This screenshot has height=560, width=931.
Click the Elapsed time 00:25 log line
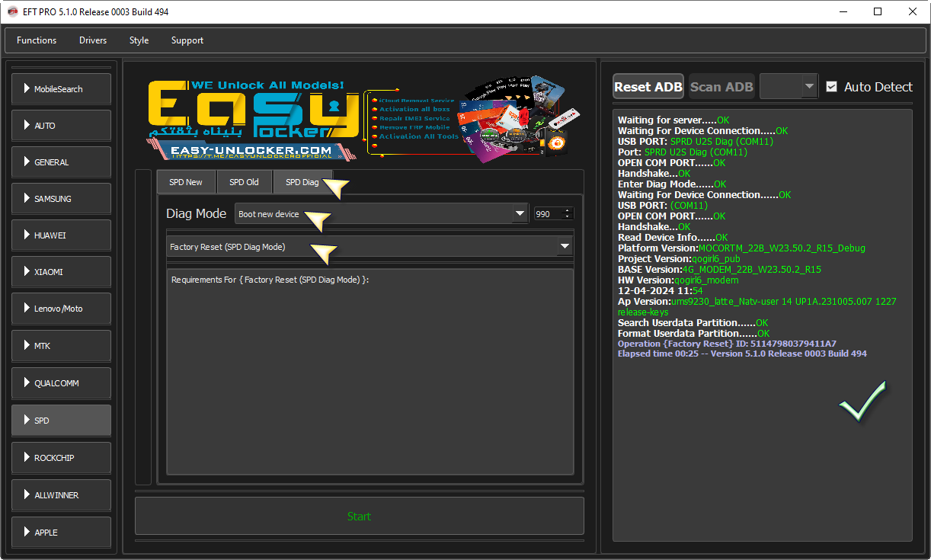click(x=742, y=354)
